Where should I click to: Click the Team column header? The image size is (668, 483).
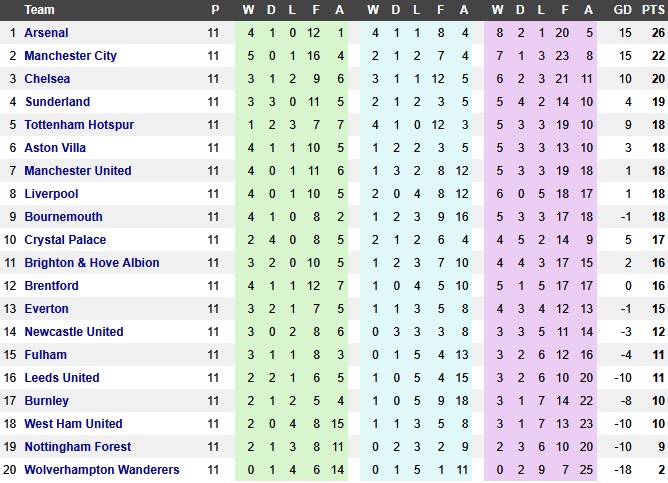40,10
